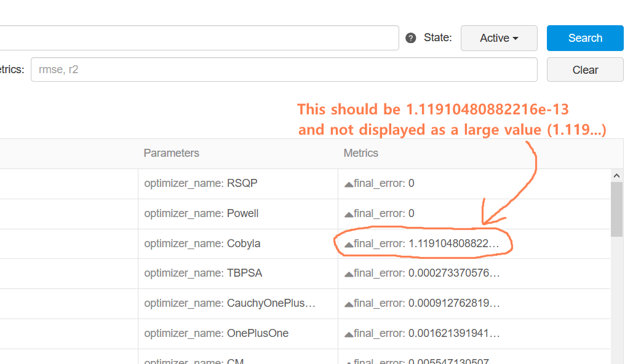Select the run with optimizer_name Cobyla

(202, 243)
